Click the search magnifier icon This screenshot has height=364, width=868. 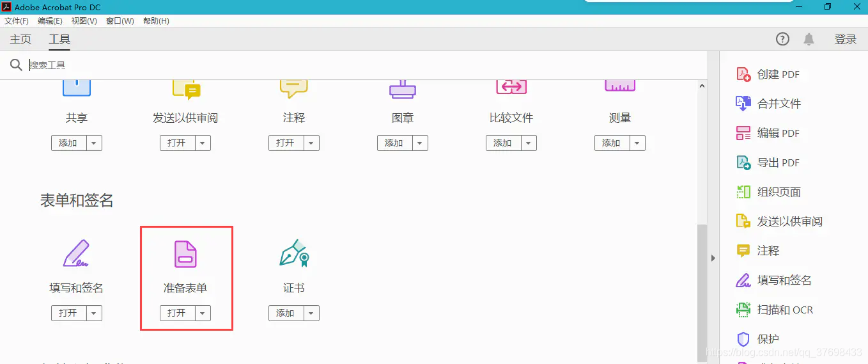pos(16,65)
